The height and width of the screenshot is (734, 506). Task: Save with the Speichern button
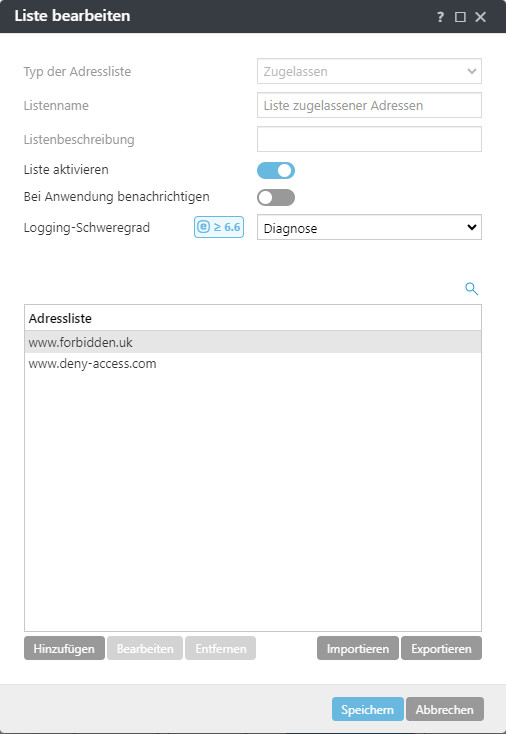[367, 709]
